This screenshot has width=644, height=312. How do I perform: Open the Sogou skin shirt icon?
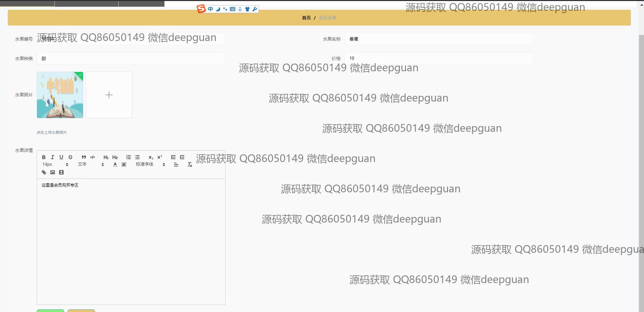click(x=247, y=9)
